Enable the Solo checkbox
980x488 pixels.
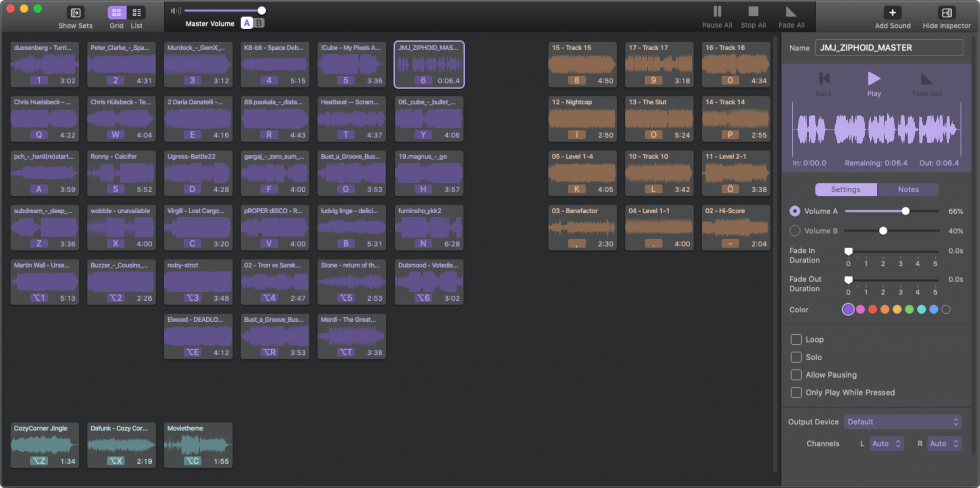pos(796,357)
